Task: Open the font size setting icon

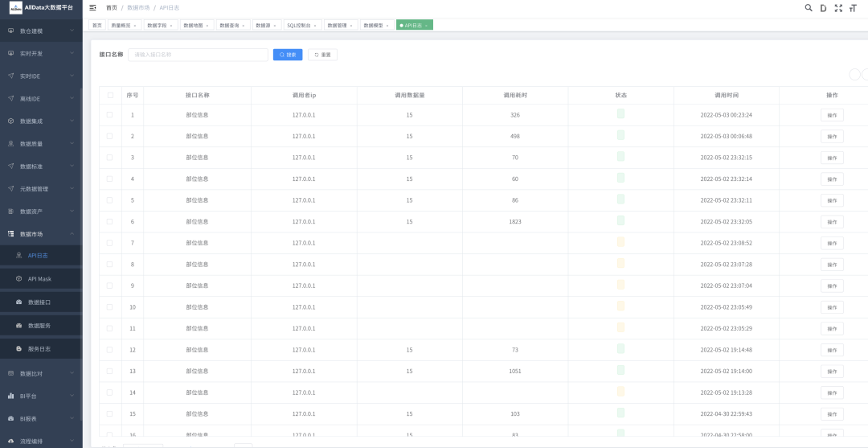Action: [853, 7]
